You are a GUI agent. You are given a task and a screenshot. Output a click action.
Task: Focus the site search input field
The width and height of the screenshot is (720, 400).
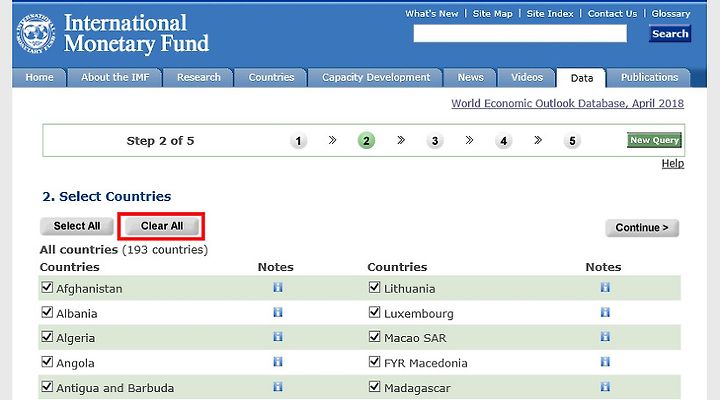[x=520, y=34]
